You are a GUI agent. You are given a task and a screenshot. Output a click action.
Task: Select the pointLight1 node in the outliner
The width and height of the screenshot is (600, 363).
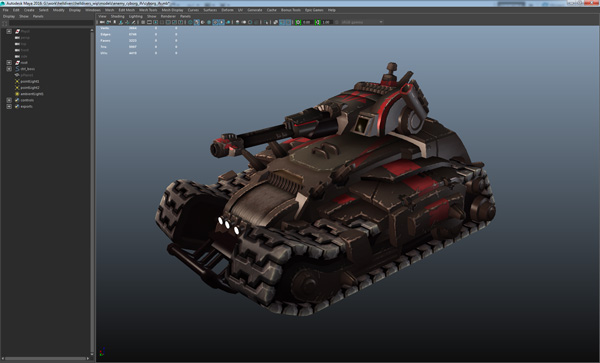pyautogui.click(x=29, y=81)
